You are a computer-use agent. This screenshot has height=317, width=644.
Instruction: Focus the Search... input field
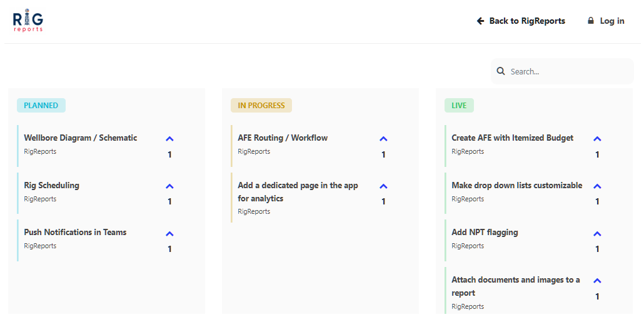click(x=563, y=71)
